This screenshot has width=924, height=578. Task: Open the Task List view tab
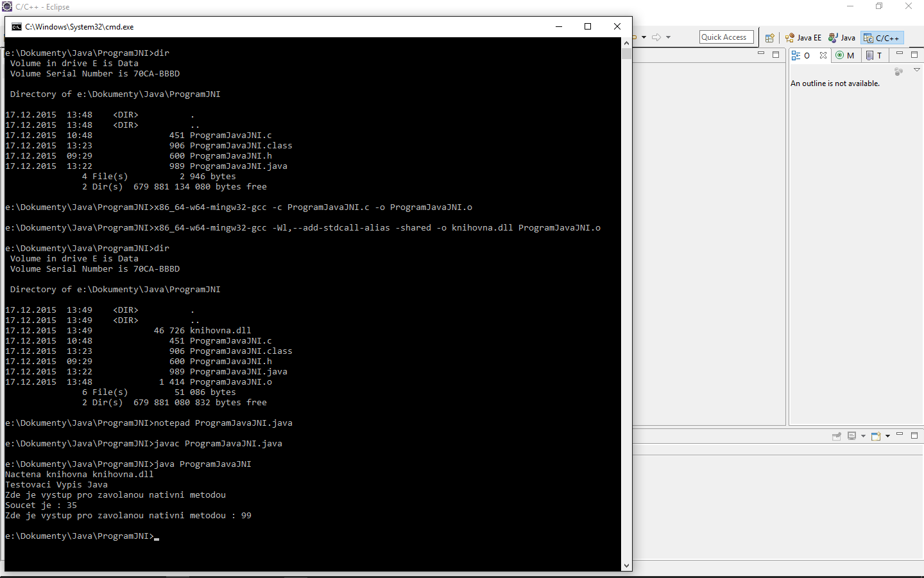point(874,55)
